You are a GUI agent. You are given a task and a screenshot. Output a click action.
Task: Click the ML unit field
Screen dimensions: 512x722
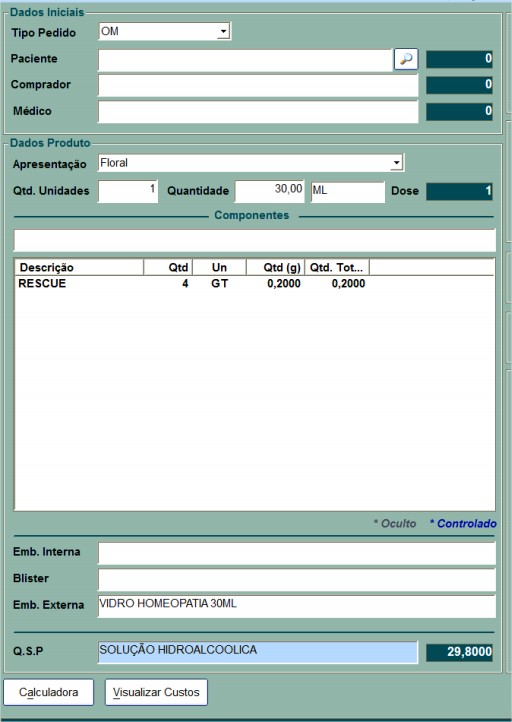pos(348,192)
